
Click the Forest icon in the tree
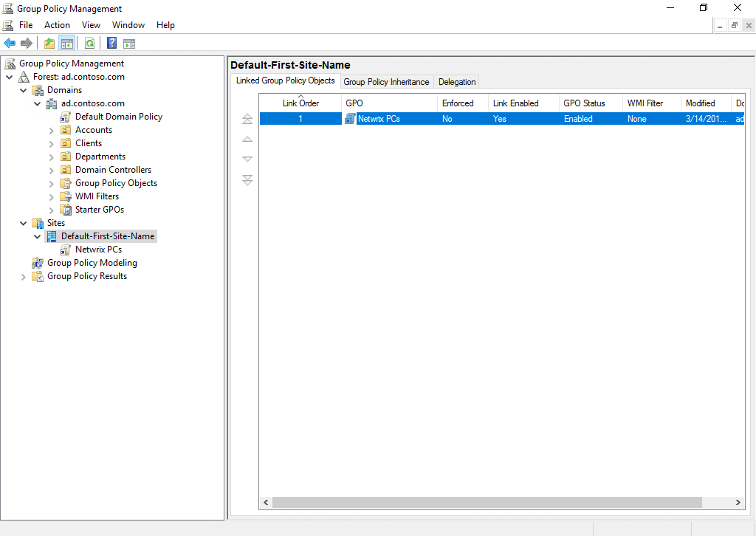point(24,77)
